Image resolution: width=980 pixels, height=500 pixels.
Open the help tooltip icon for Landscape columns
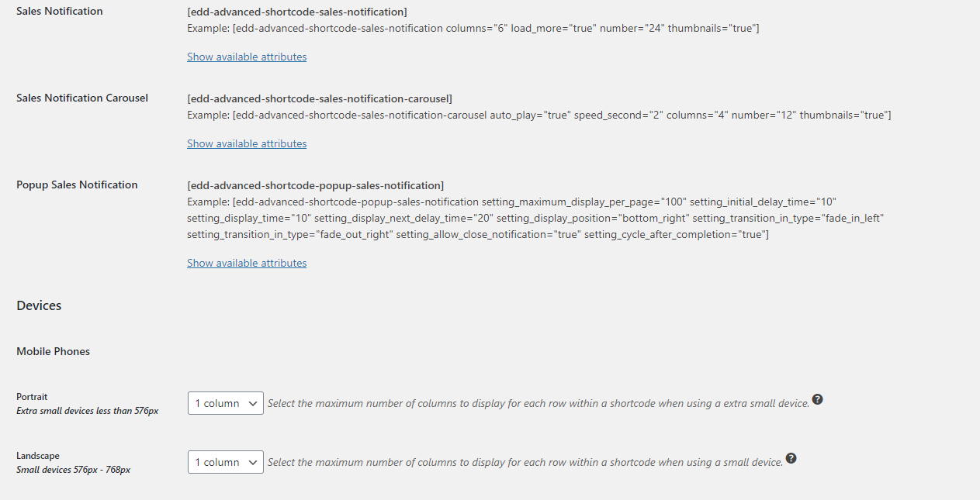pyautogui.click(x=791, y=459)
